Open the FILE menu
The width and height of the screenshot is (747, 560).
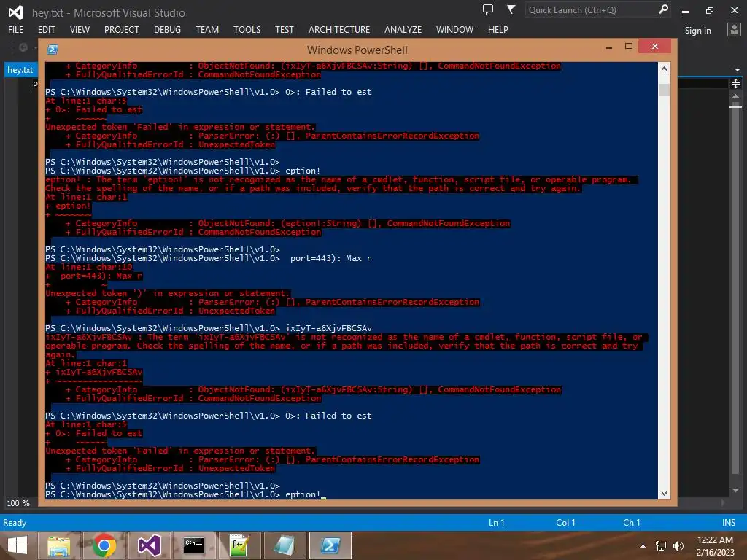15,29
